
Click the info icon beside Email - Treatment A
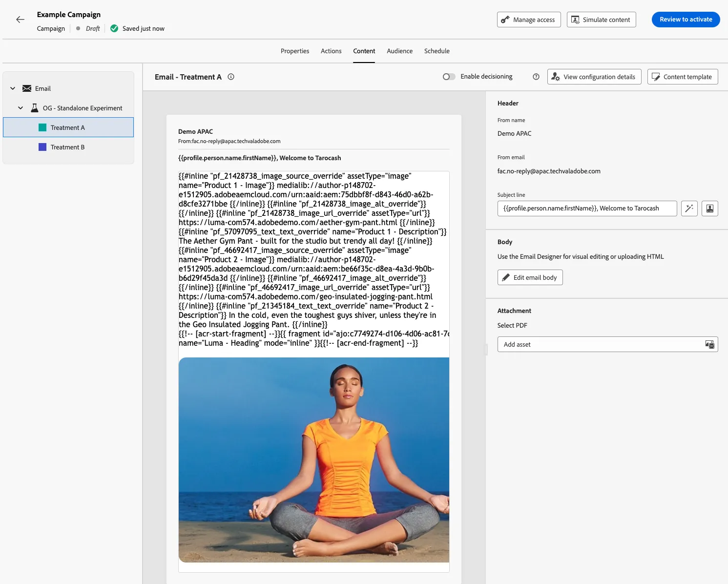[x=231, y=77]
